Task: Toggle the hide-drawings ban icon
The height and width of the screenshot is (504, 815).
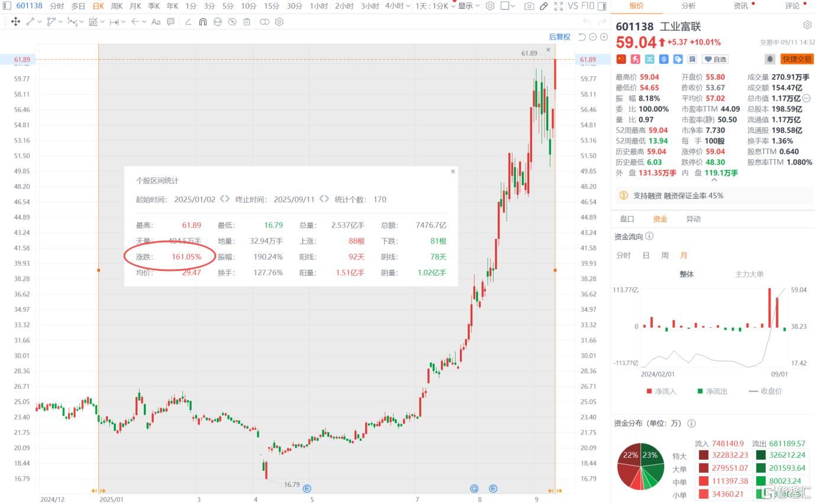Action: pyautogui.click(x=232, y=22)
